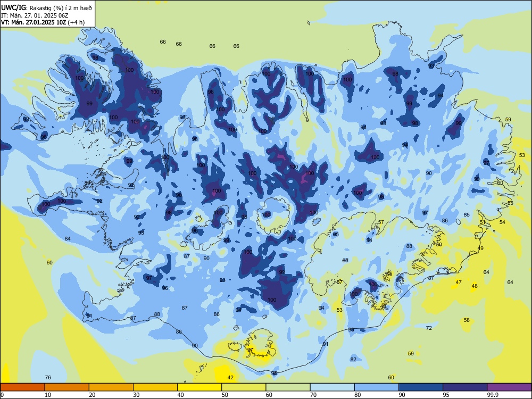
Task: Click the map humidity value '49'
Action: coord(480,248)
